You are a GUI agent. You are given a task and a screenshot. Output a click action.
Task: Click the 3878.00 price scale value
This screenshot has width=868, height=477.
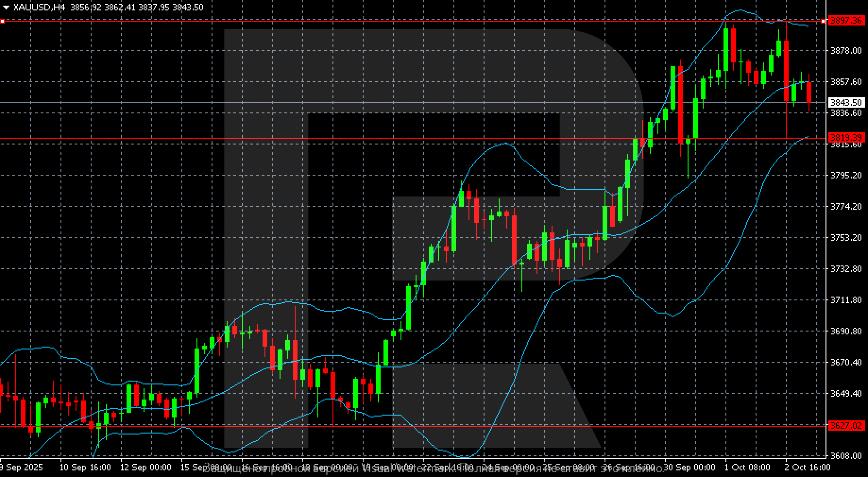846,51
